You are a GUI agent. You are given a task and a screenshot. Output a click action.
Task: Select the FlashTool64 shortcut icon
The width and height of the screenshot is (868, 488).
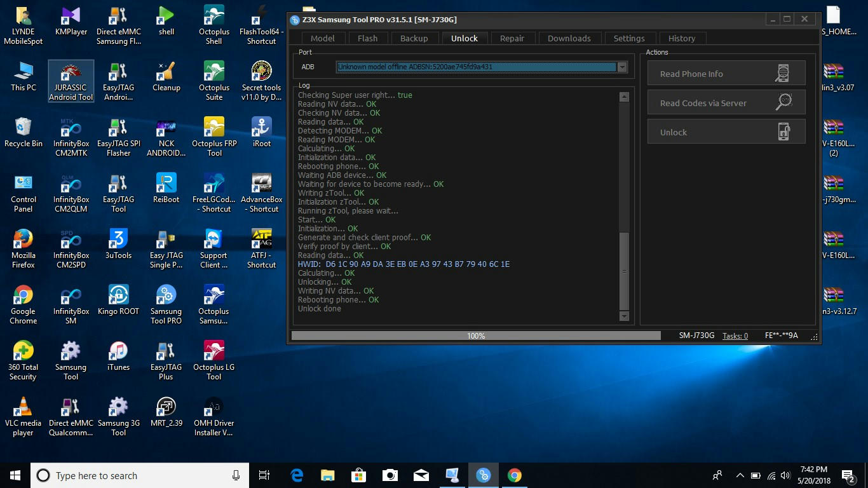click(x=262, y=25)
